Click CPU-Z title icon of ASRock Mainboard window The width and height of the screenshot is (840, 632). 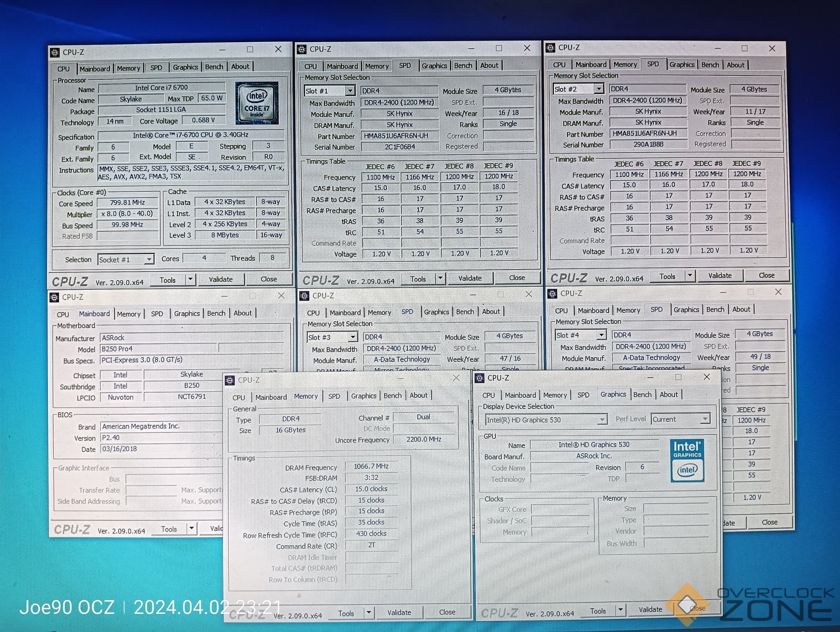click(x=54, y=297)
